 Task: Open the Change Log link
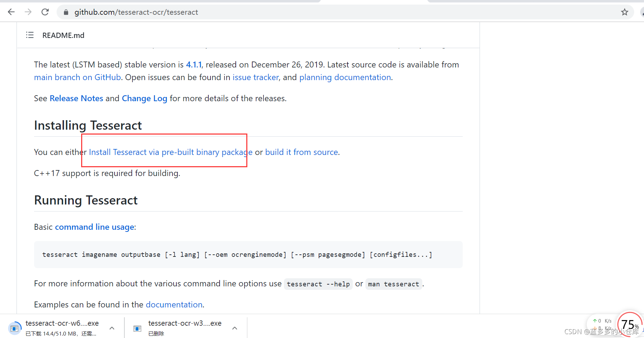pyautogui.click(x=144, y=98)
